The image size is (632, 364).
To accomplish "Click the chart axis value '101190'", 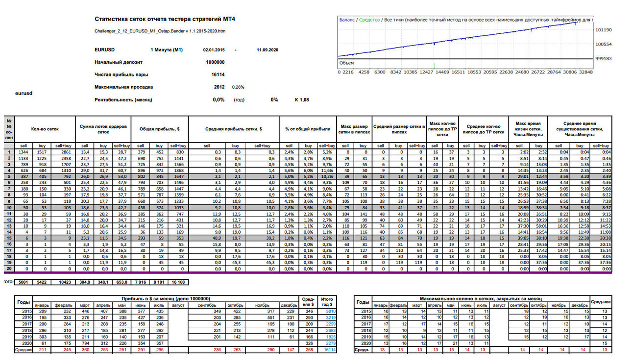I will click(x=604, y=30).
